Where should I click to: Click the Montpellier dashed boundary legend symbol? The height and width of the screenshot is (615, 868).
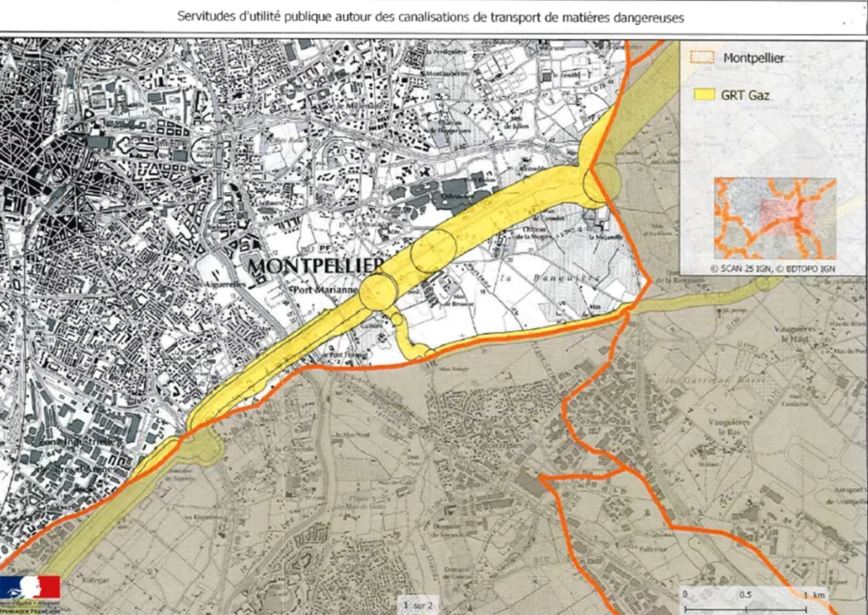pos(702,57)
